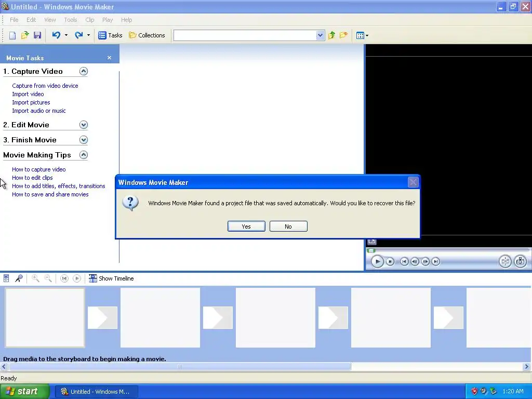Click Show Timeline button
The height and width of the screenshot is (399, 532).
click(x=111, y=278)
